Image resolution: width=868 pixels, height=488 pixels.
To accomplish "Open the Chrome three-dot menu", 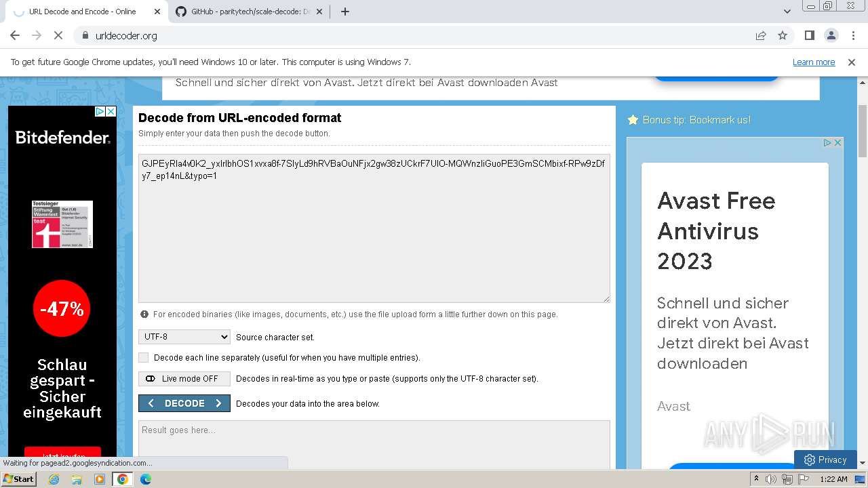I will coord(852,35).
